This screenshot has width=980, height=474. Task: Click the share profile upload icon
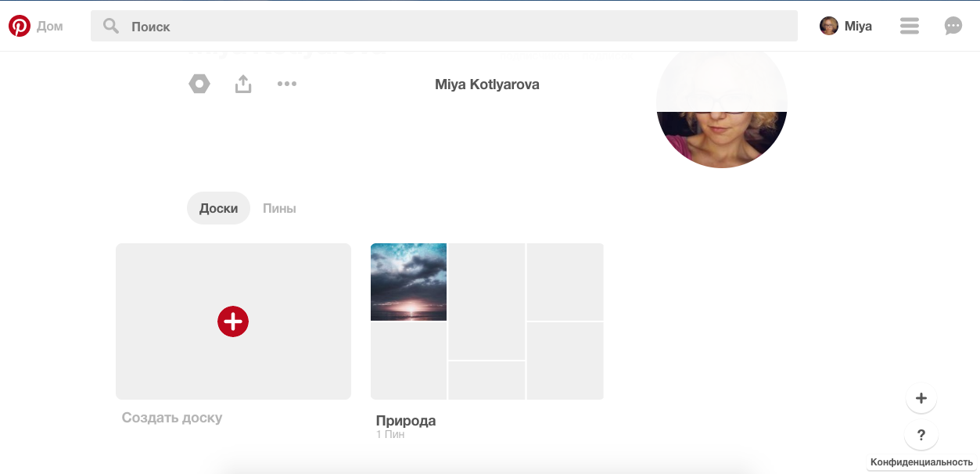[243, 84]
